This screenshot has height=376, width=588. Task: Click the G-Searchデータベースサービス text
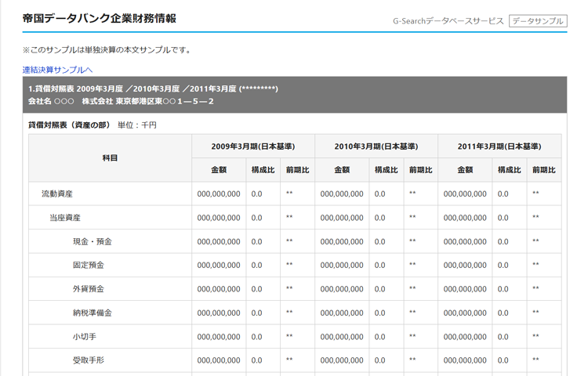[x=448, y=21]
